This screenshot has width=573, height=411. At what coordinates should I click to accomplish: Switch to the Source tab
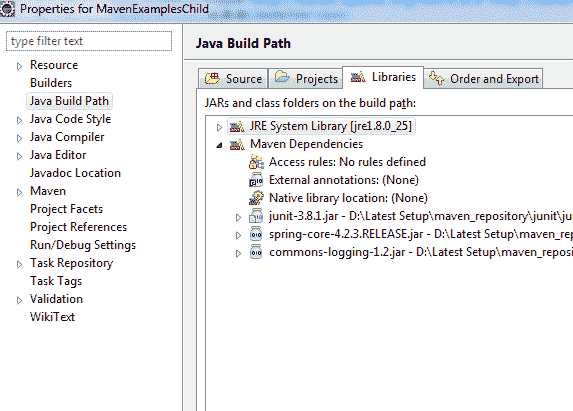tap(233, 79)
